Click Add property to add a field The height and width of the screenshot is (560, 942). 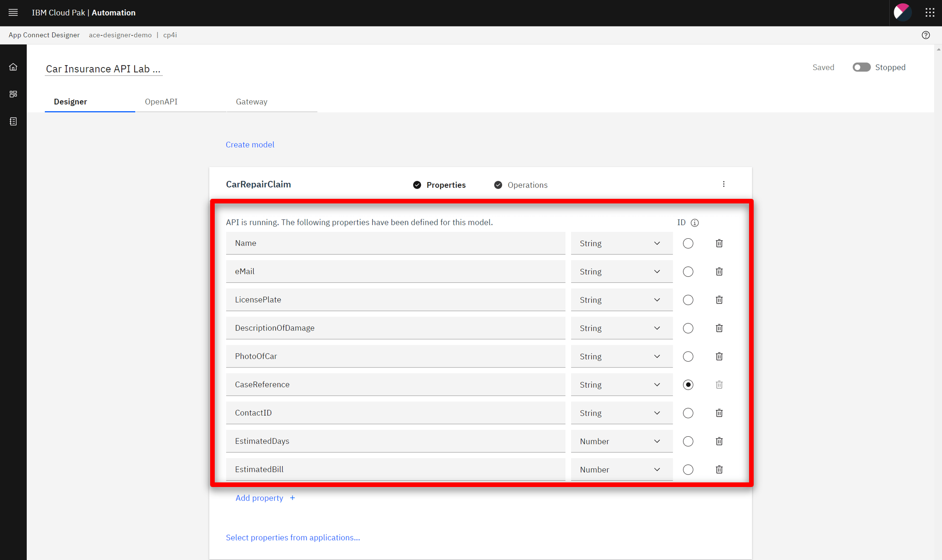tap(259, 498)
